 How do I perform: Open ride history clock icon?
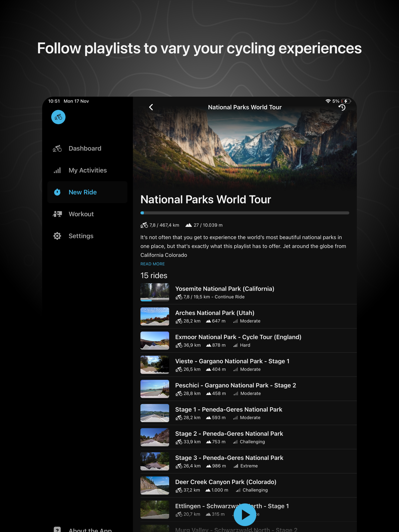(342, 107)
